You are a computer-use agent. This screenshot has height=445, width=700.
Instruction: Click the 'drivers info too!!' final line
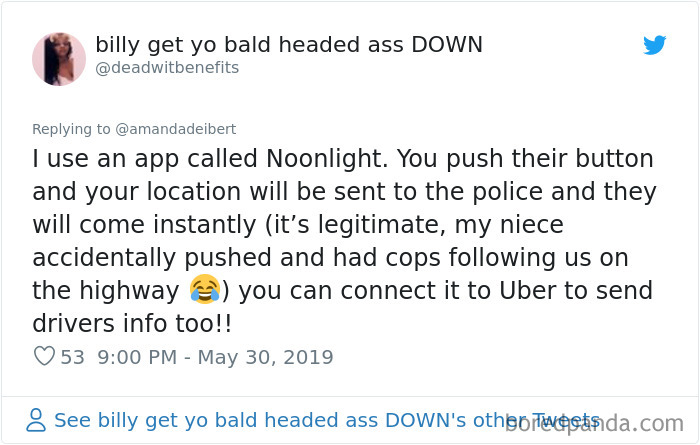(x=132, y=323)
